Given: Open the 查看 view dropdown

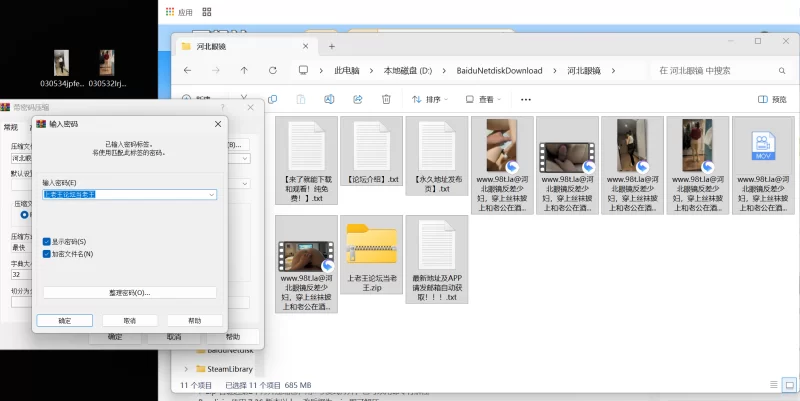Looking at the screenshot, I should [x=485, y=99].
